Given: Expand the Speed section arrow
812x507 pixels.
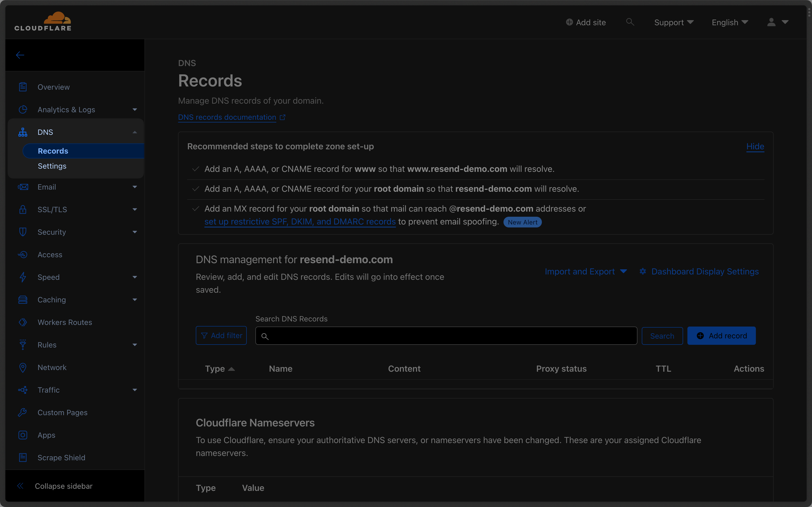Looking at the screenshot, I should point(135,277).
